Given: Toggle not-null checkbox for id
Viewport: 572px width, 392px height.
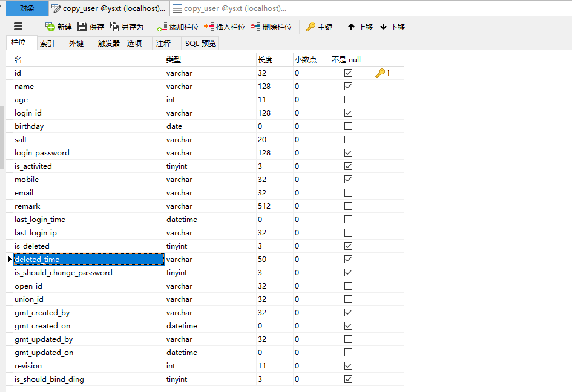Looking at the screenshot, I should (349, 73).
